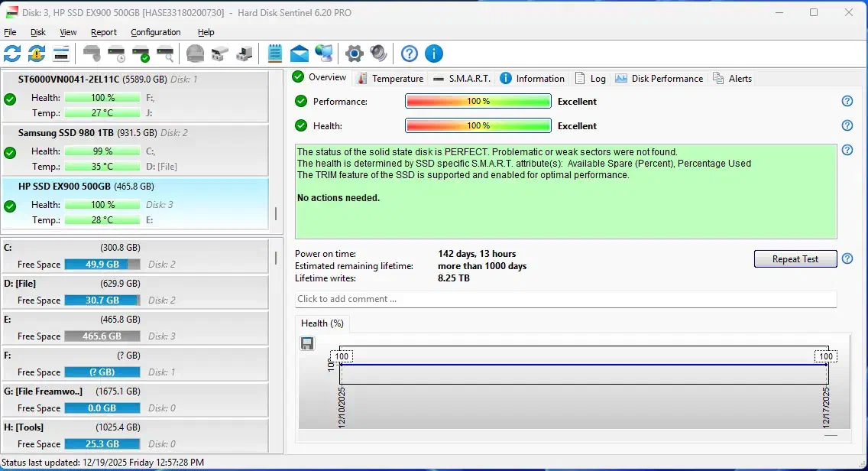Screen dimensions: 868x471
Task: Open the Report menu
Action: pos(104,32)
